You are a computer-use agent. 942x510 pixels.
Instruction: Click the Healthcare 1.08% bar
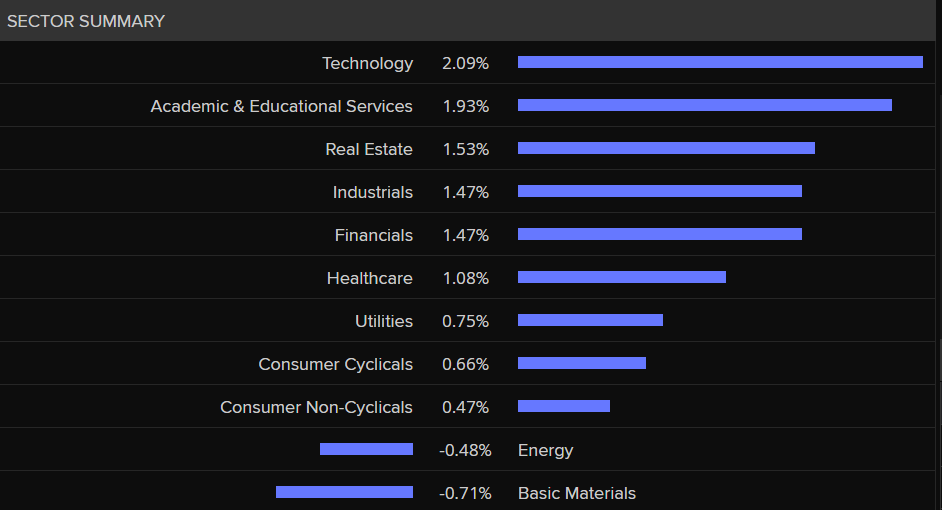point(621,277)
